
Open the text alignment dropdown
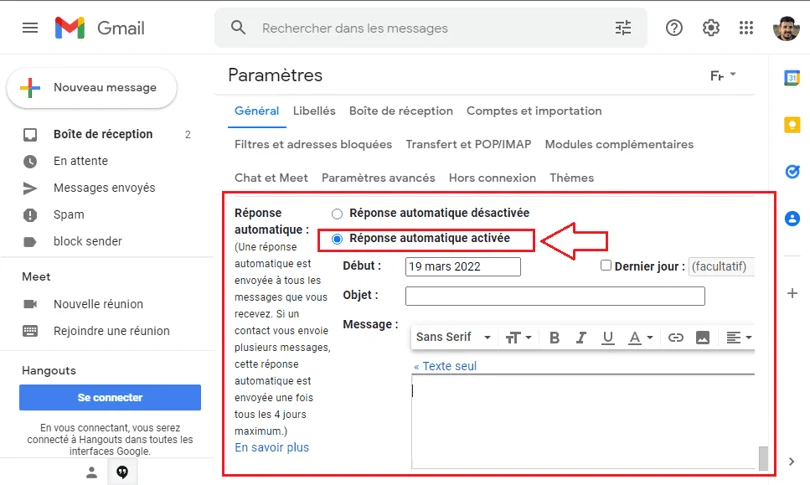click(x=739, y=338)
